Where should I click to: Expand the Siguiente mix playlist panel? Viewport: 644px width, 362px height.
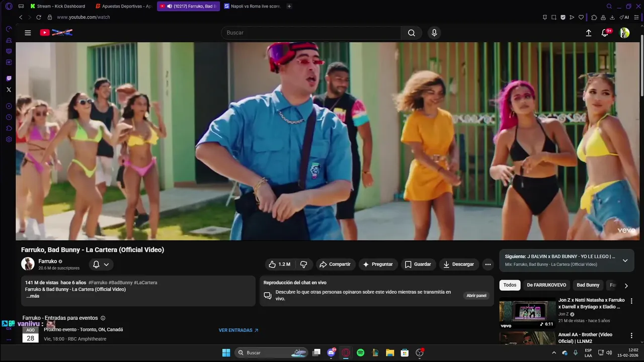coord(625,260)
